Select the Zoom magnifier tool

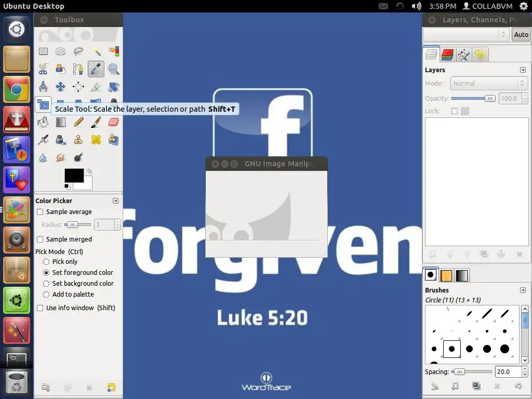click(x=114, y=69)
